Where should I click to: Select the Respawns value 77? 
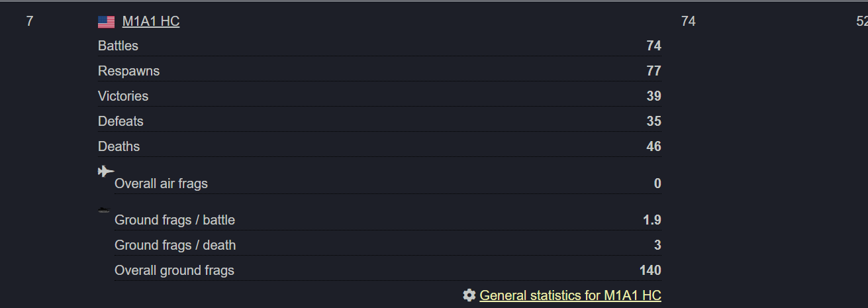tap(654, 71)
